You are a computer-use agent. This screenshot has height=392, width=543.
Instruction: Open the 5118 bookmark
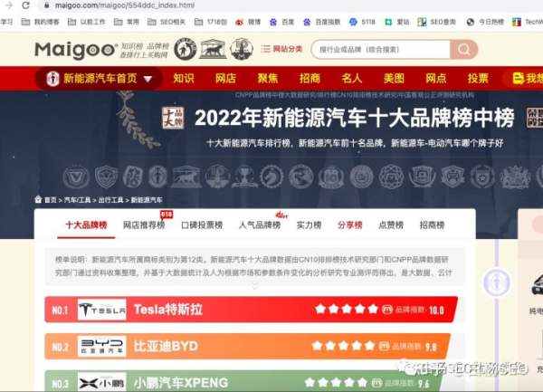click(362, 22)
